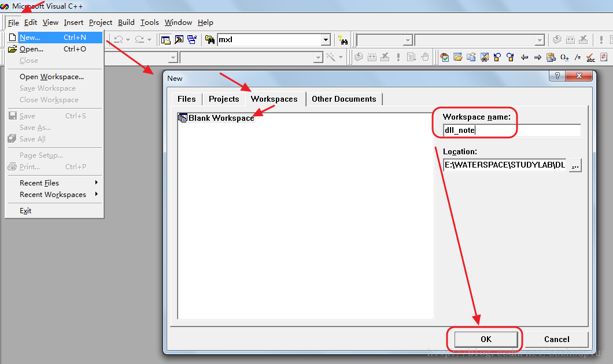The width and height of the screenshot is (613, 364).
Task: Choose Open... from the File menu
Action: pos(55,49)
